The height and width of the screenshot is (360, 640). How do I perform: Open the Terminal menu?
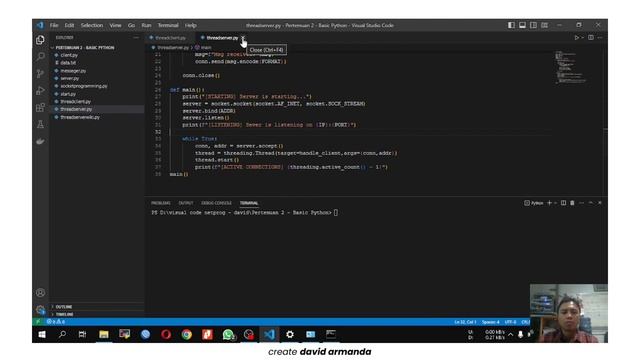(x=168, y=25)
